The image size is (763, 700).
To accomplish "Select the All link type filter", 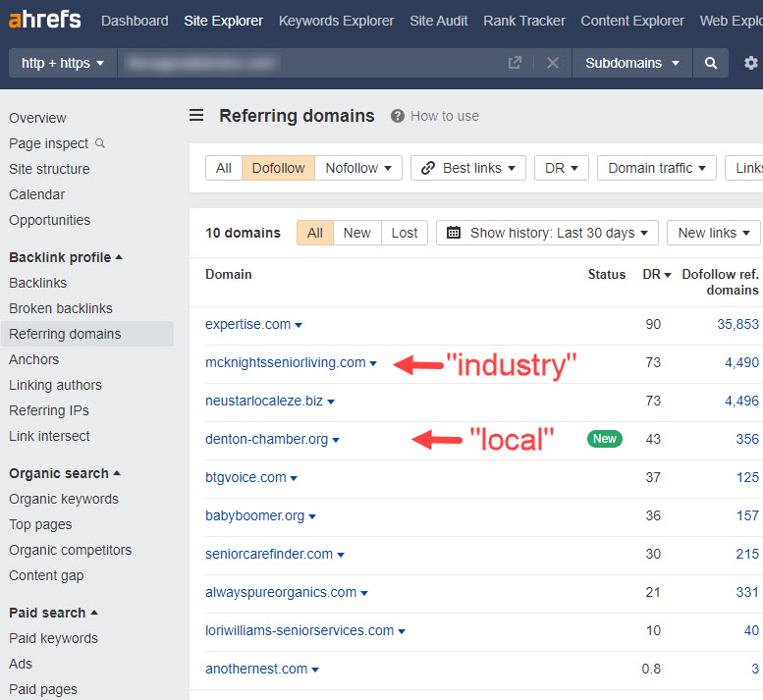I will tap(223, 168).
